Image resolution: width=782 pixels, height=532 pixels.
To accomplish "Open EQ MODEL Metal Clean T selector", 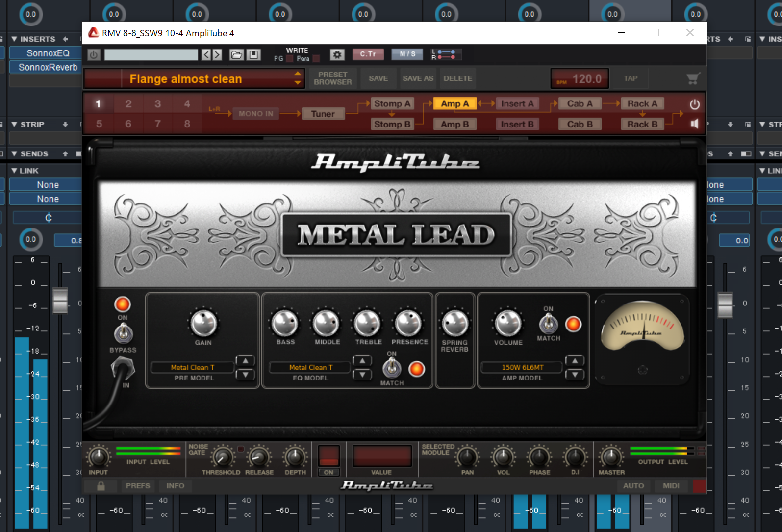I will point(310,367).
